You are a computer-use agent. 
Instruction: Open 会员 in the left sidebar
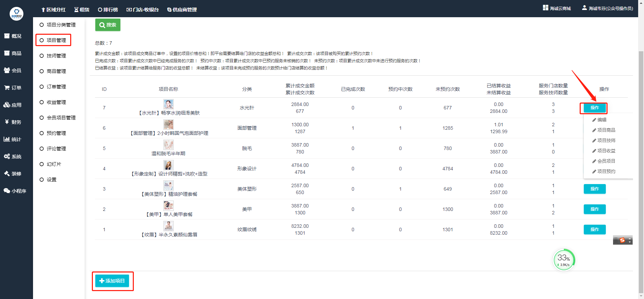point(13,71)
